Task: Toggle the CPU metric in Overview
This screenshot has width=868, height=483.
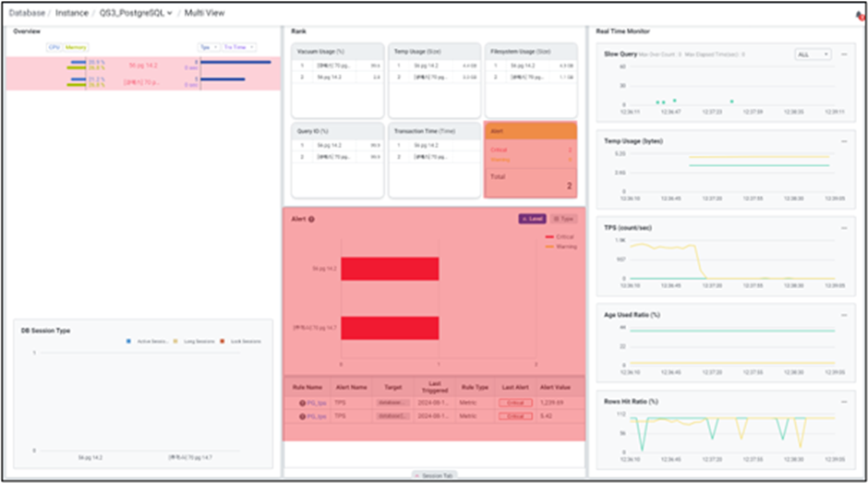Action: 53,46
